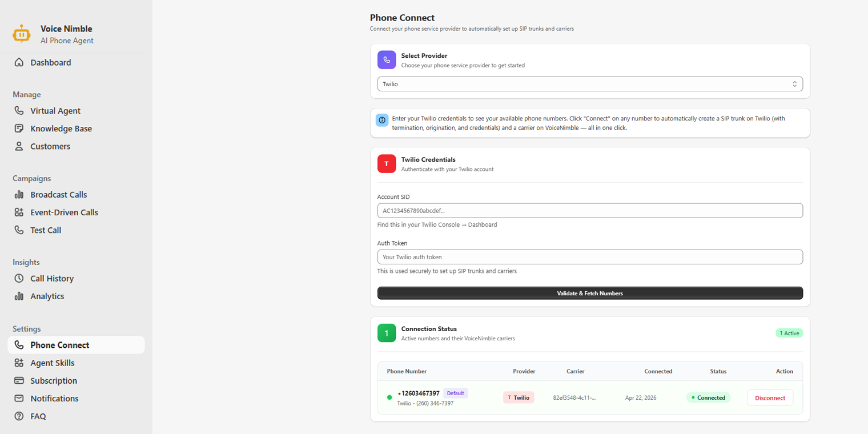Image resolution: width=868 pixels, height=434 pixels.
Task: Open Customers in sidebar
Action: pos(76,146)
